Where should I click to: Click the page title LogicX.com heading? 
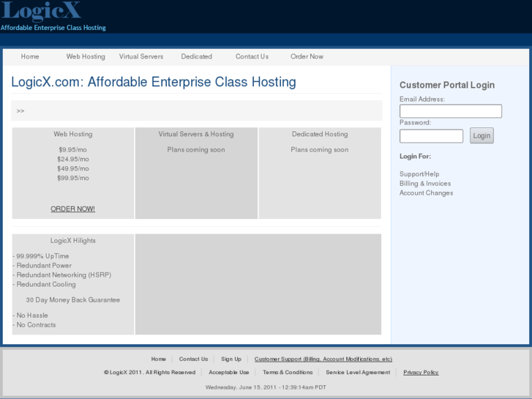[x=154, y=82]
